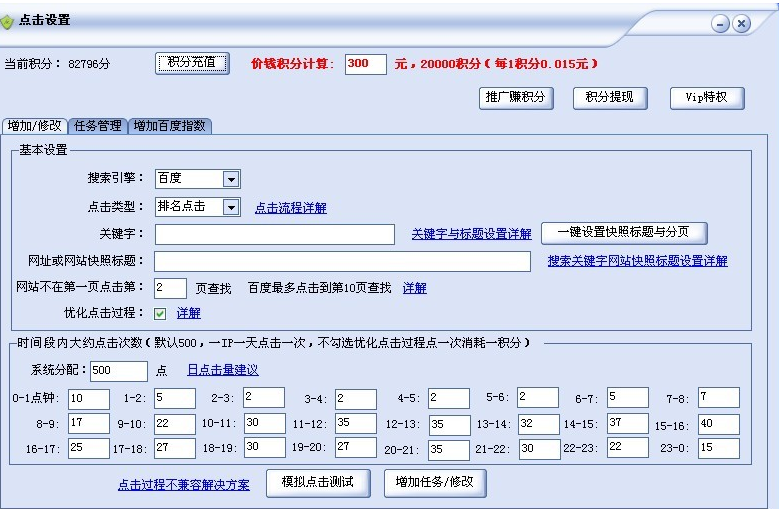The height and width of the screenshot is (509, 779).
Task: Click the 19-20 hour field
Action: click(x=356, y=447)
